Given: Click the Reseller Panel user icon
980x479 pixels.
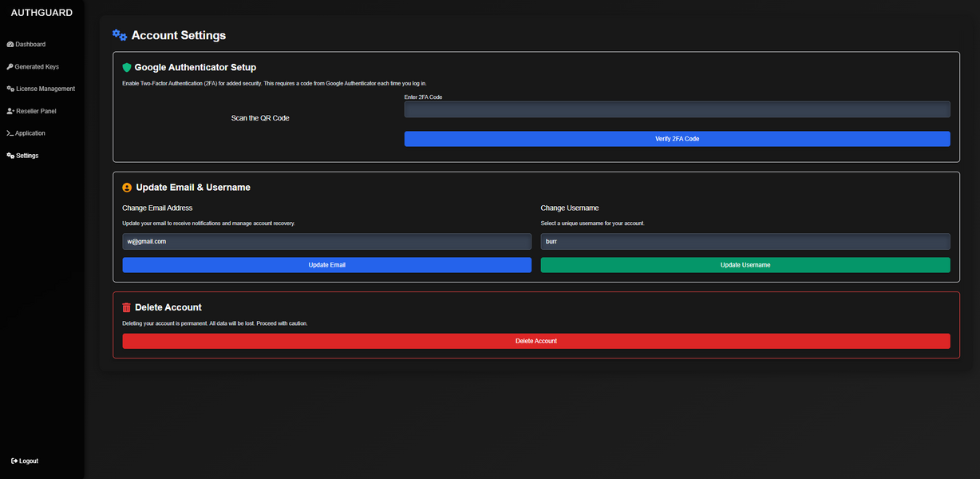Looking at the screenshot, I should (10, 111).
